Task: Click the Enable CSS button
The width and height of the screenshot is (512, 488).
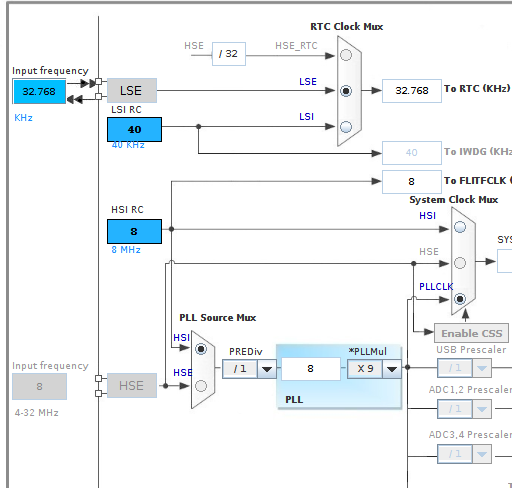Action: 472,333
